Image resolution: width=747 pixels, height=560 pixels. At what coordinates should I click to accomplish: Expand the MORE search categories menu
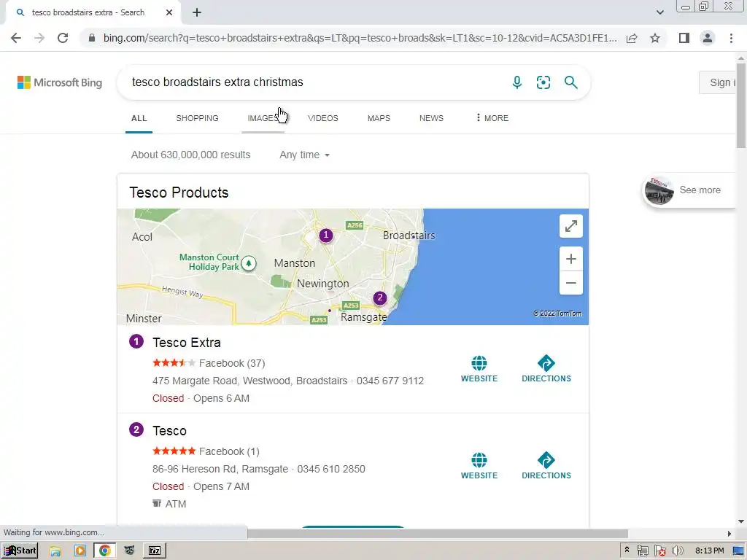point(492,118)
